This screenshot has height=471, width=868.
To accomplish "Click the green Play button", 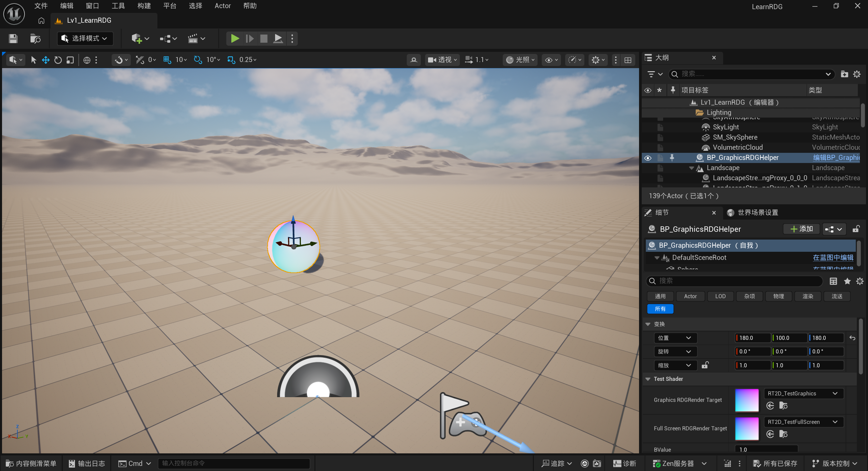I will [x=235, y=39].
